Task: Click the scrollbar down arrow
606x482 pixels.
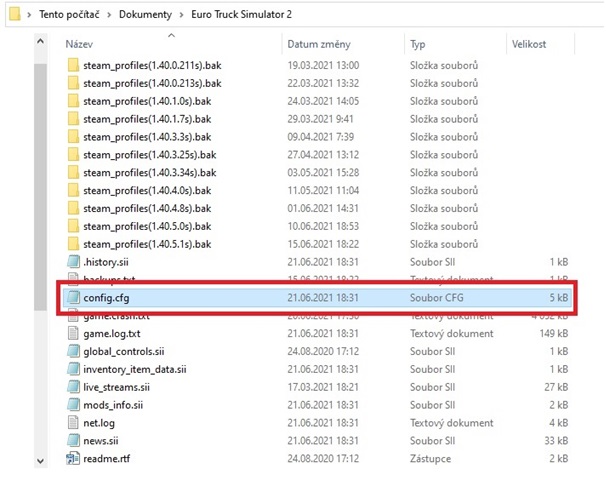Action: 41,461
